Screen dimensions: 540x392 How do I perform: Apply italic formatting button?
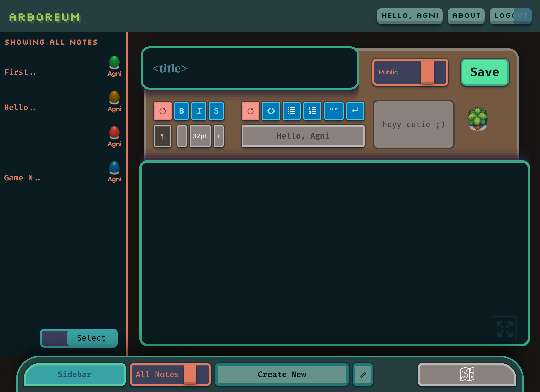tap(199, 111)
